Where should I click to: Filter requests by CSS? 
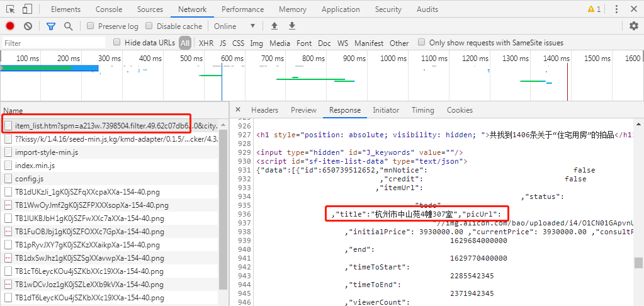[x=238, y=43]
